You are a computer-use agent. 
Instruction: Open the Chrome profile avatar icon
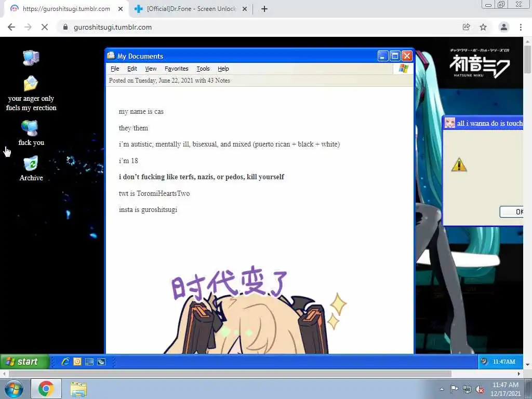tap(504, 27)
